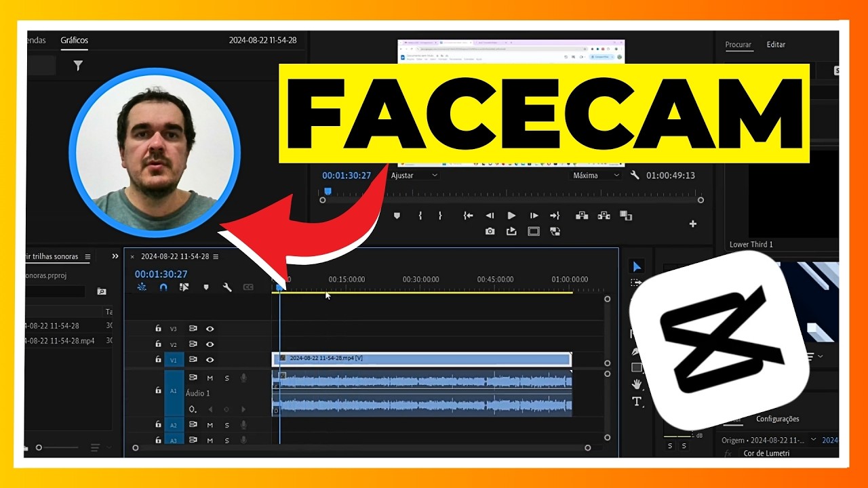Image resolution: width=868 pixels, height=488 pixels.
Task: Hide video track V2 with eye icon
Action: [210, 344]
